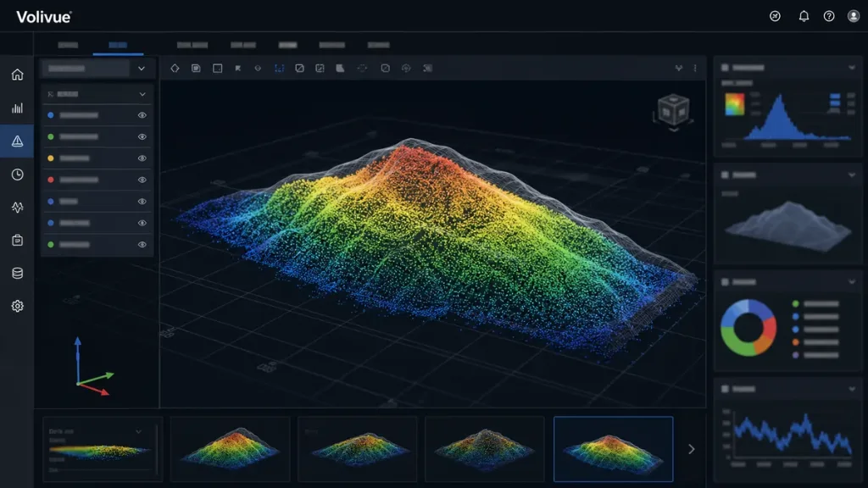
Task: Click the rainbow color map swatch in the histogram panel
Action: tap(735, 104)
